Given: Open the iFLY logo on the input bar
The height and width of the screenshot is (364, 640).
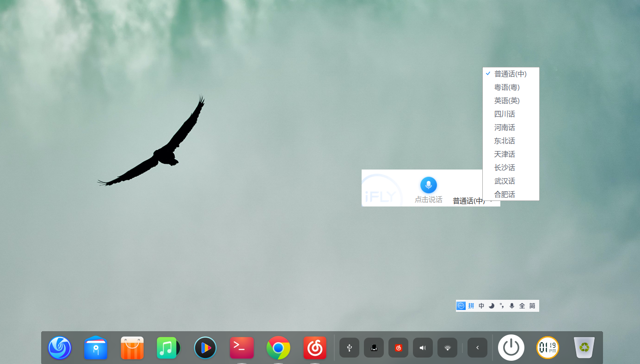Looking at the screenshot, I should pos(461,306).
